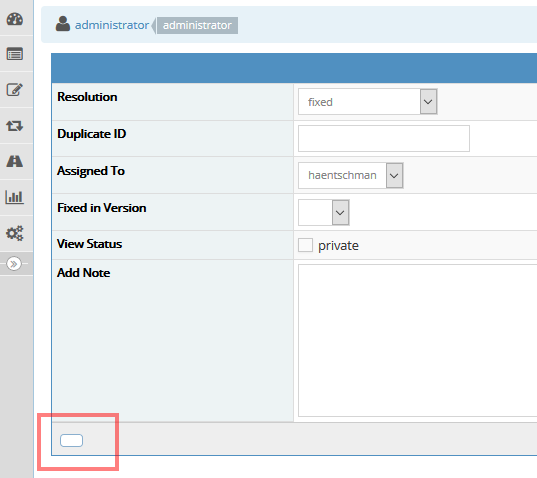
Task: Click the submit button below Add Note
Action: [x=72, y=440]
